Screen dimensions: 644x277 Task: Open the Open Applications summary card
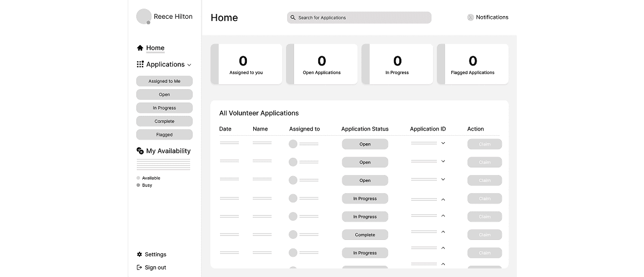322,64
